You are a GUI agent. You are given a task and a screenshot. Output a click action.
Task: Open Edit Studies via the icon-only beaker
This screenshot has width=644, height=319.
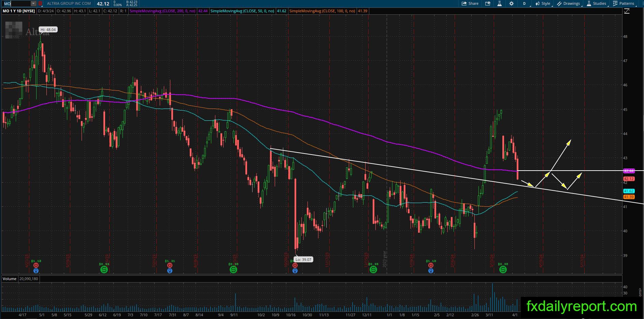coord(499,3)
